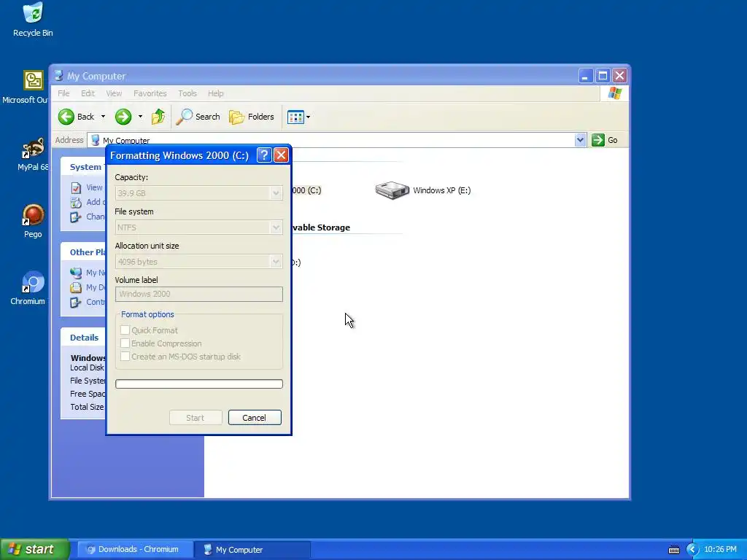The height and width of the screenshot is (560, 747).
Task: Open the Back button history dropdown arrow
Action: (103, 117)
